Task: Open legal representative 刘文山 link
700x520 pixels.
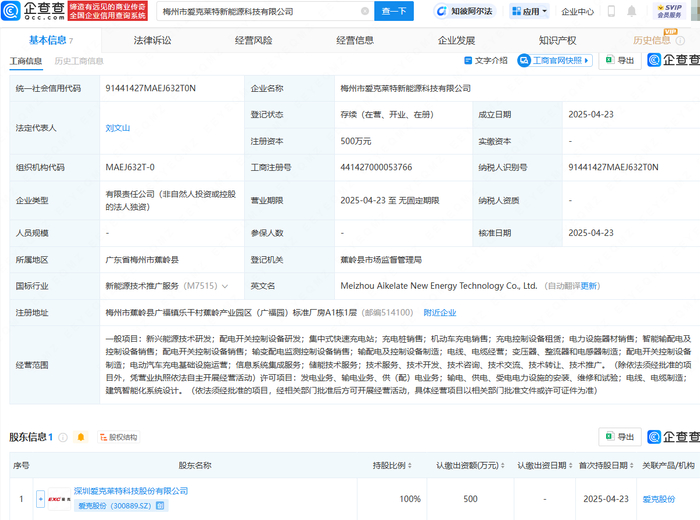Action: point(118,129)
